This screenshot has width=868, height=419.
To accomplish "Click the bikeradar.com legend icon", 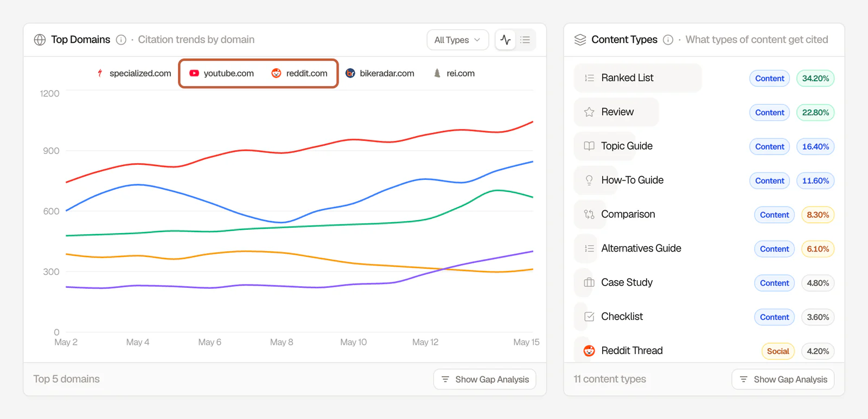I will tap(350, 73).
